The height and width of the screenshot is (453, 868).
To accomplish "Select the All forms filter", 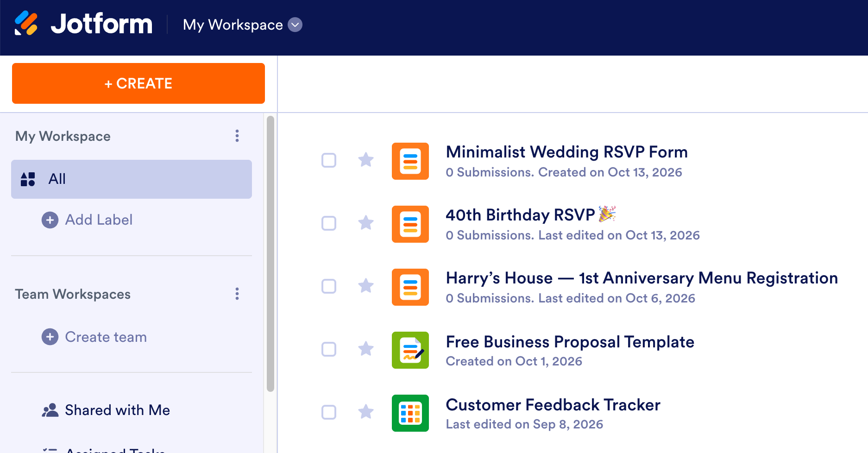I will click(x=132, y=179).
